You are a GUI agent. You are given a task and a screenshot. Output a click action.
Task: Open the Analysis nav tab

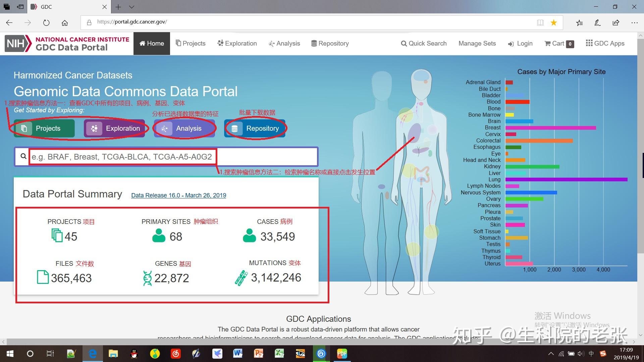pyautogui.click(x=284, y=44)
